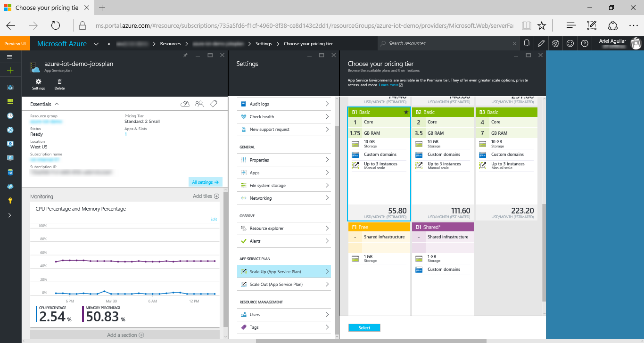This screenshot has height=343, width=644.
Task: Click the green grid All resources icon
Action: [x=10, y=101]
